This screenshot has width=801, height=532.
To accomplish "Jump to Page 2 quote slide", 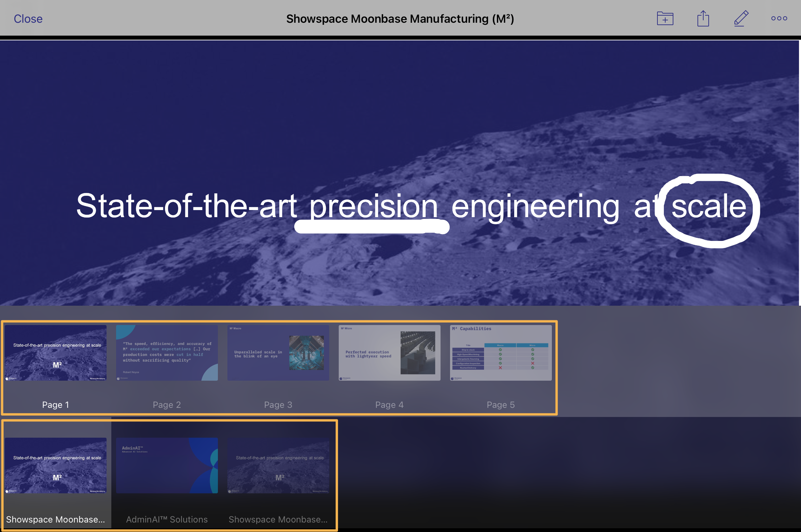I will (x=167, y=353).
